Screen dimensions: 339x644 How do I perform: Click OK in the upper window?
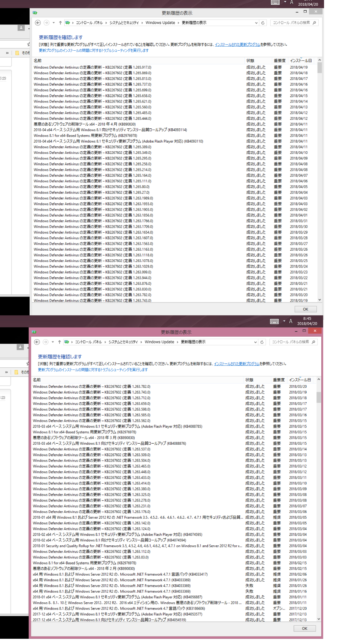[x=305, y=309]
